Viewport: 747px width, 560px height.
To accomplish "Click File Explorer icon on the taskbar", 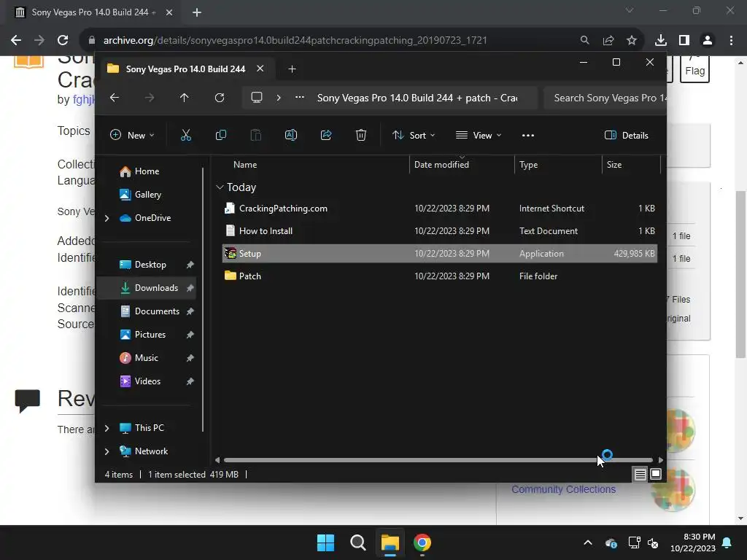I will [x=390, y=542].
